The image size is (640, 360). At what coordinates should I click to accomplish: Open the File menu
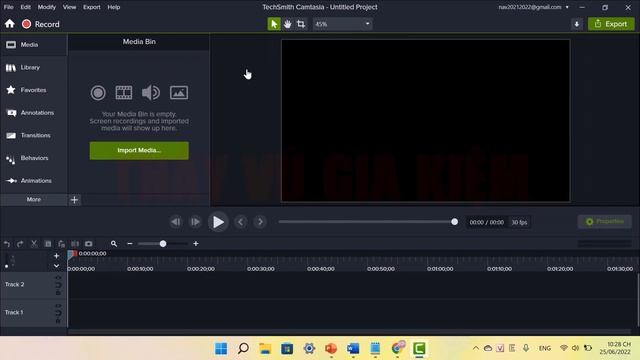[x=9, y=7]
